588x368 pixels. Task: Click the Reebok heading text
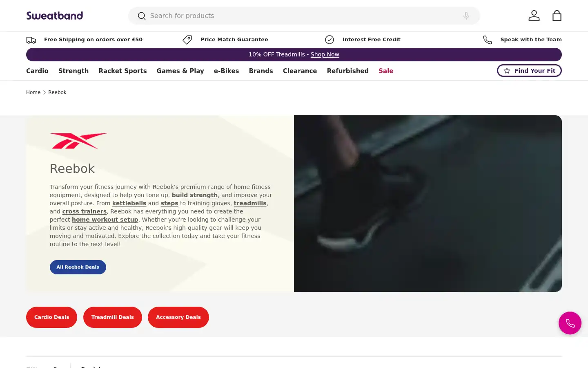(x=72, y=168)
